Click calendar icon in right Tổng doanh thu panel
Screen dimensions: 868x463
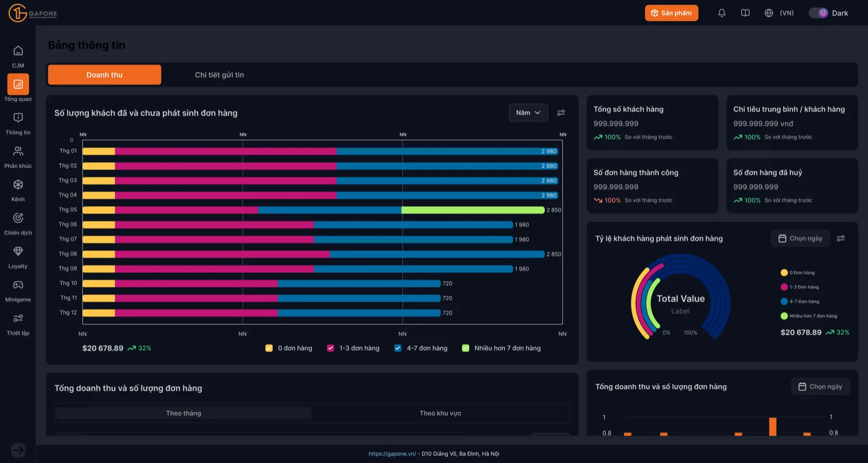point(802,386)
